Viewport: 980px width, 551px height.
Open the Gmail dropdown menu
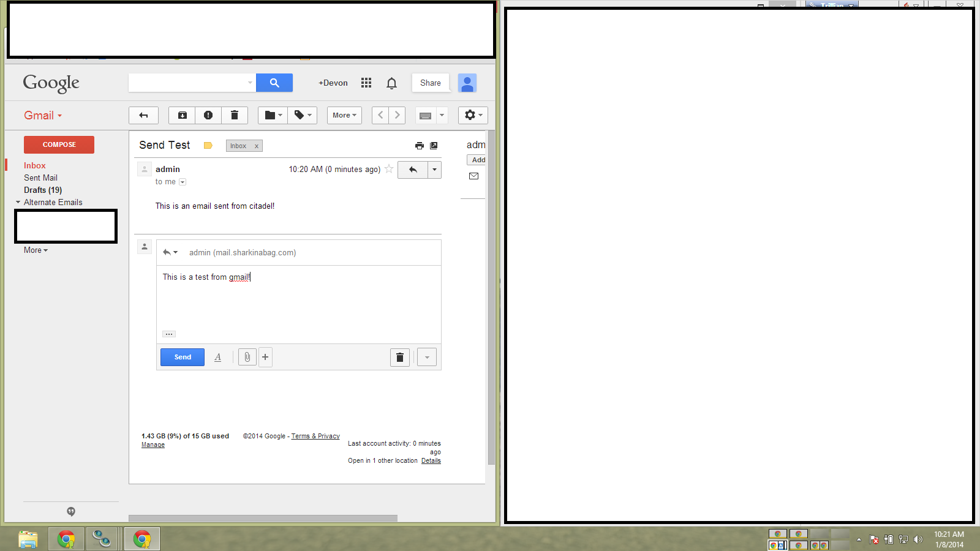43,115
